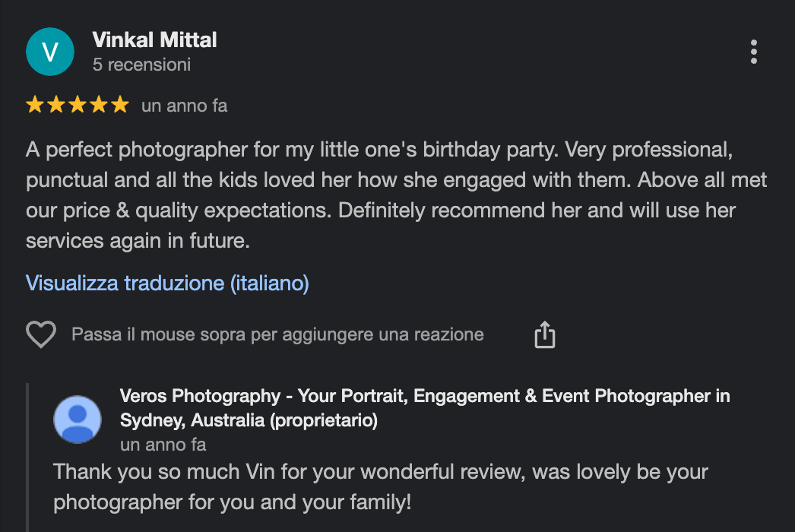This screenshot has width=795, height=532.
Task: Click the first rating star
Action: (35, 106)
